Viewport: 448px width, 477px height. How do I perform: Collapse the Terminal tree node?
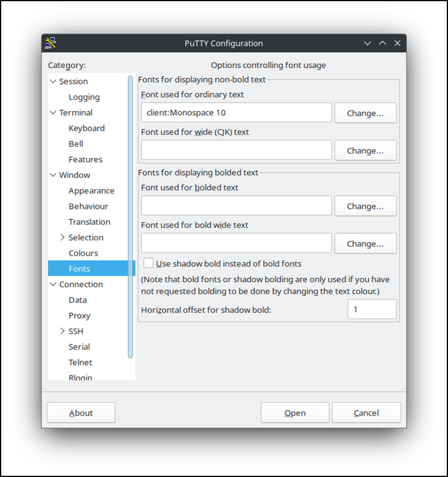point(53,113)
